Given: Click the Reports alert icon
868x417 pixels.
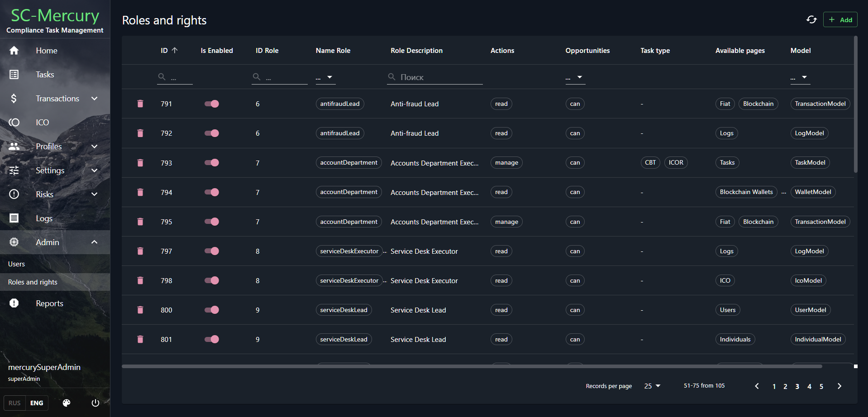Looking at the screenshot, I should pyautogui.click(x=14, y=303).
